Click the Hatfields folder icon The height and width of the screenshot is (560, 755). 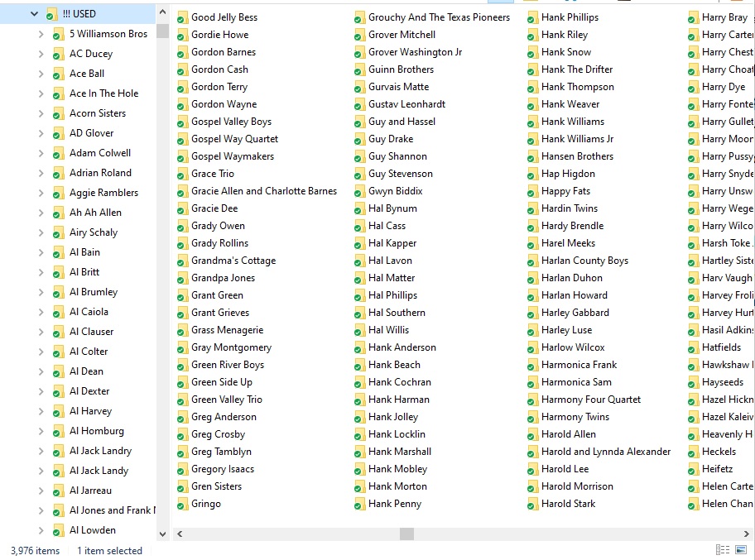pyautogui.click(x=693, y=347)
